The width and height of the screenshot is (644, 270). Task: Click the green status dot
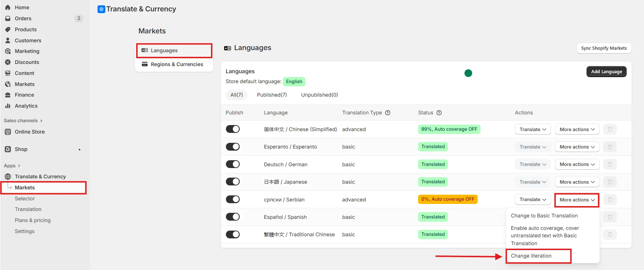tap(468, 73)
